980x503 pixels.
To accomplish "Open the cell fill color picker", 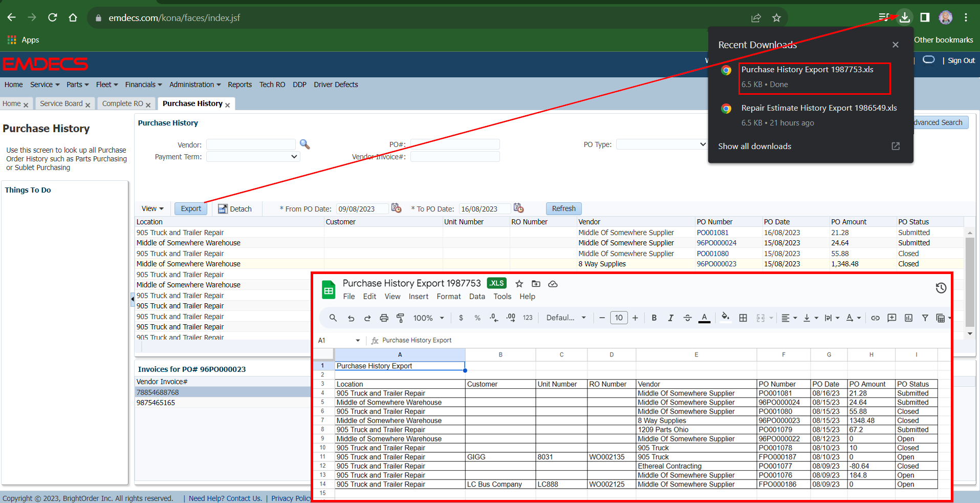I will 726,317.
